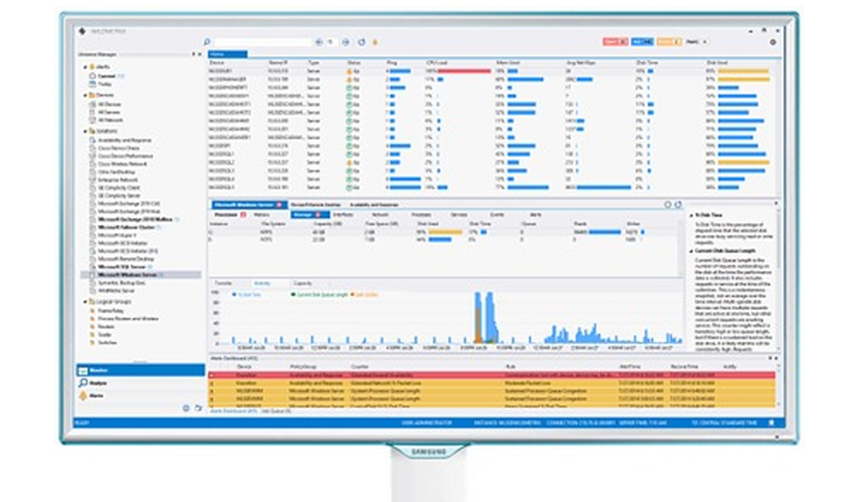Viewport: 868px width, 502px height.
Task: Click the Alerts bell icon in the bottom-left navigation
Action: 82,396
